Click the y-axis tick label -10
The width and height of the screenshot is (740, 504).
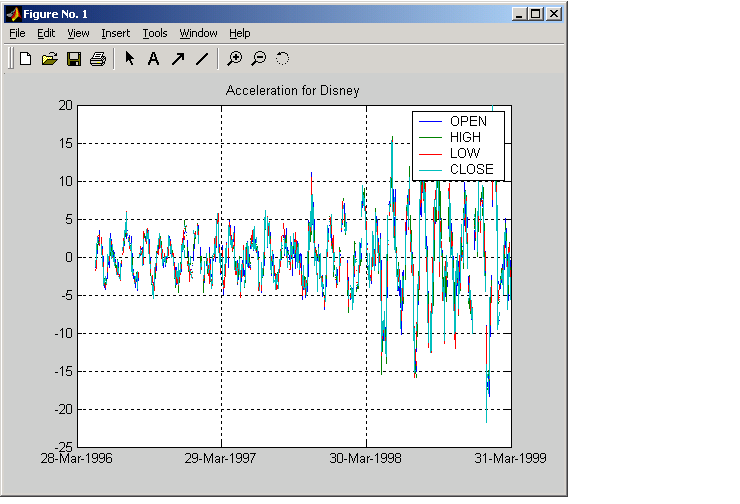click(x=64, y=334)
